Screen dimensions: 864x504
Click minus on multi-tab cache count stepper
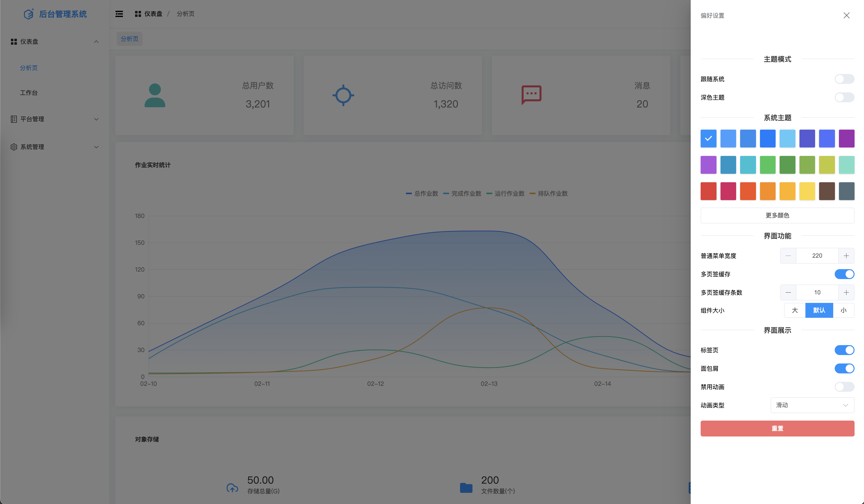click(x=788, y=292)
